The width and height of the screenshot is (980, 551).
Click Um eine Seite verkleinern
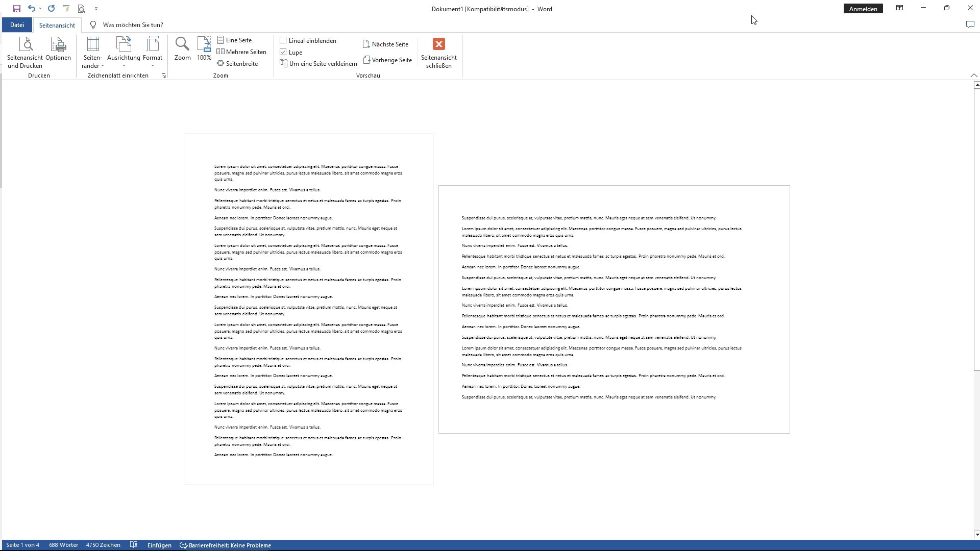[318, 64]
